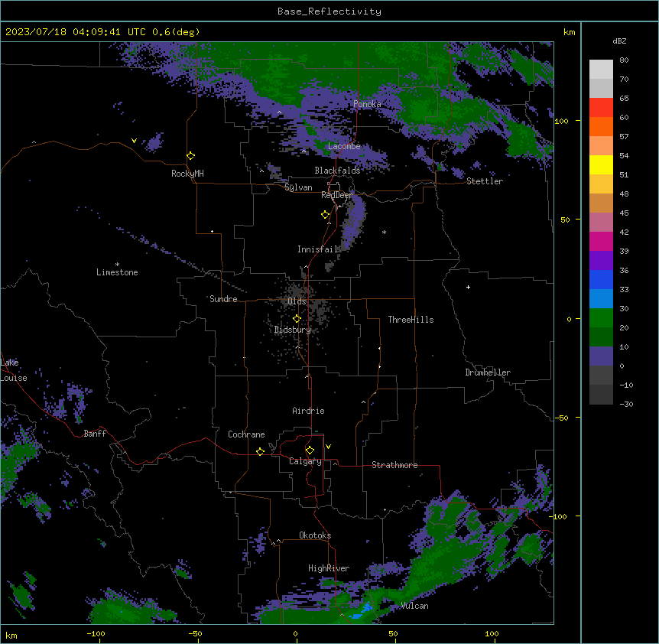Viewport: 659px width, 644px height.
Task: Click the Ponoka label
Action: click(x=367, y=104)
